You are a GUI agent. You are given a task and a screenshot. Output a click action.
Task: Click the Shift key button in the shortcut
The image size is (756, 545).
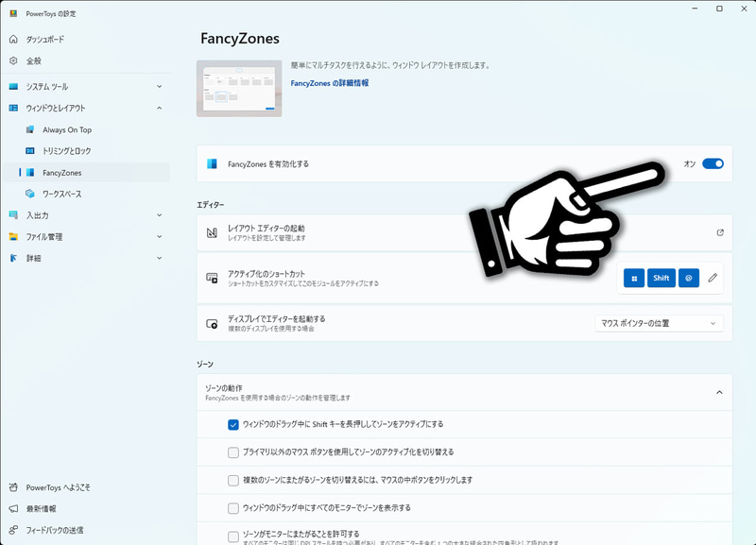661,278
